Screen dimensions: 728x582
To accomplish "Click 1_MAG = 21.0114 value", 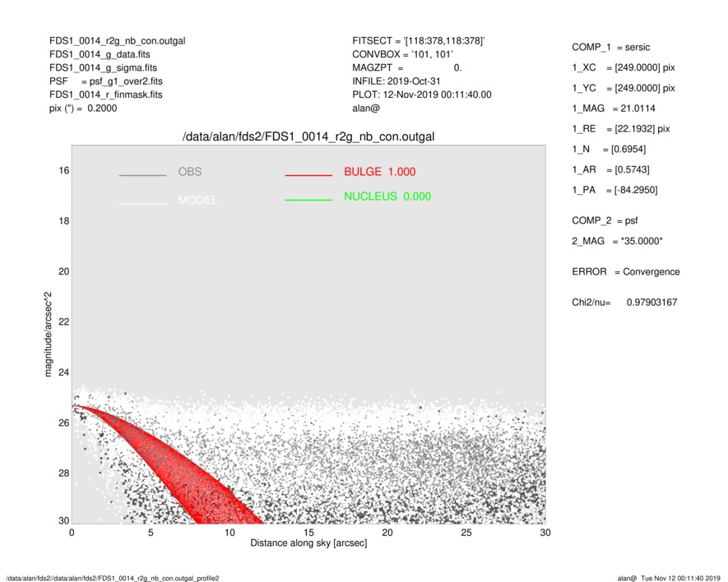I will pyautogui.click(x=614, y=109).
